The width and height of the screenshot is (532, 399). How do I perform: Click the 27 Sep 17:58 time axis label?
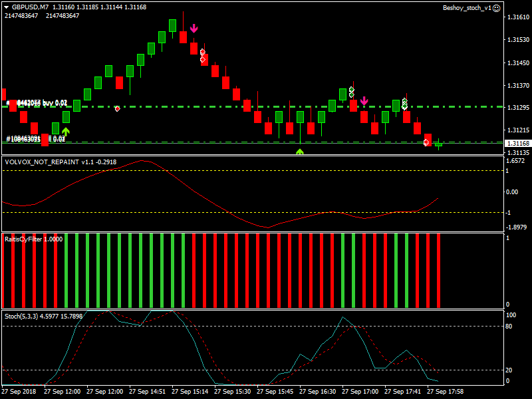tap(445, 392)
